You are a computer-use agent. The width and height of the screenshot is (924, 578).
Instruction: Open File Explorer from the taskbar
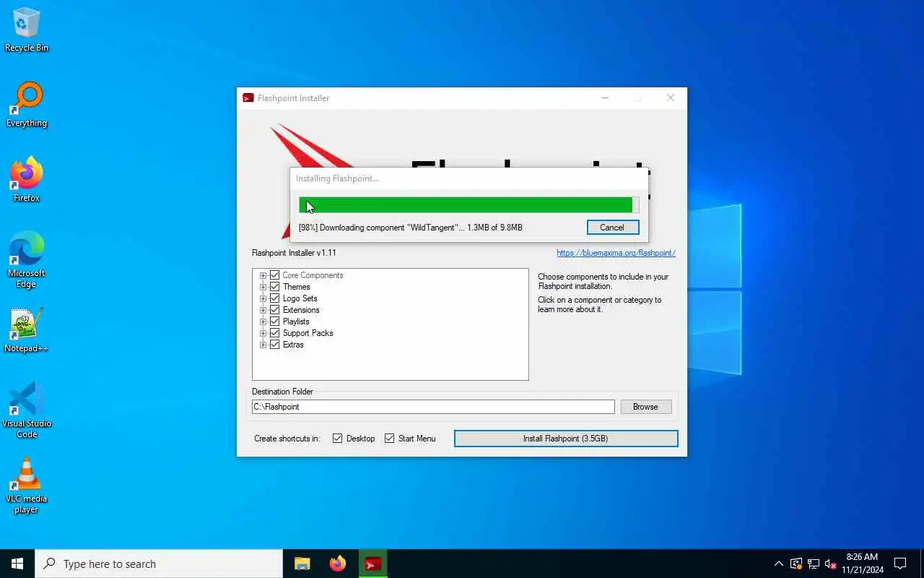pos(302,564)
